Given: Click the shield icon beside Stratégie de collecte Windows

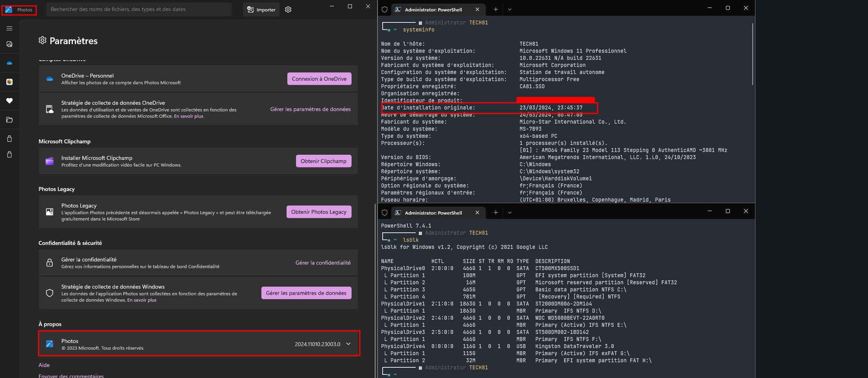Looking at the screenshot, I should (50, 293).
